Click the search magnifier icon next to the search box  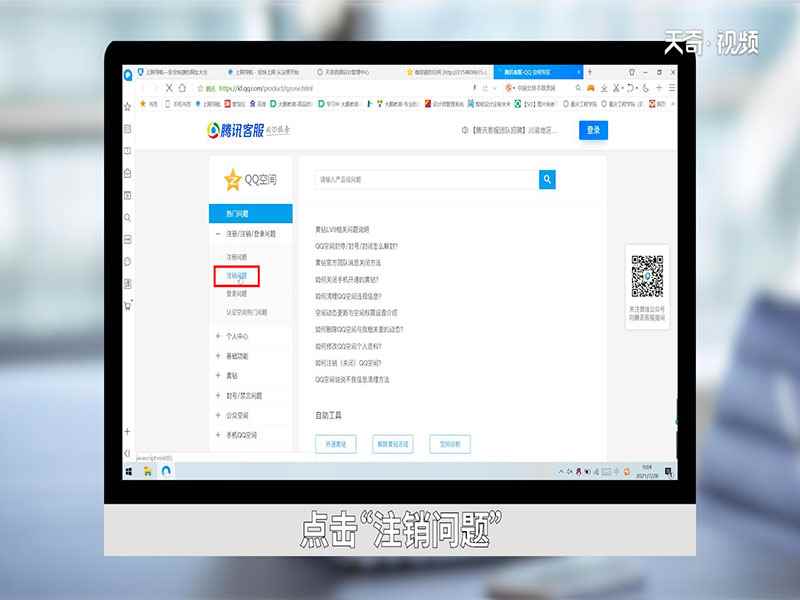tap(546, 178)
